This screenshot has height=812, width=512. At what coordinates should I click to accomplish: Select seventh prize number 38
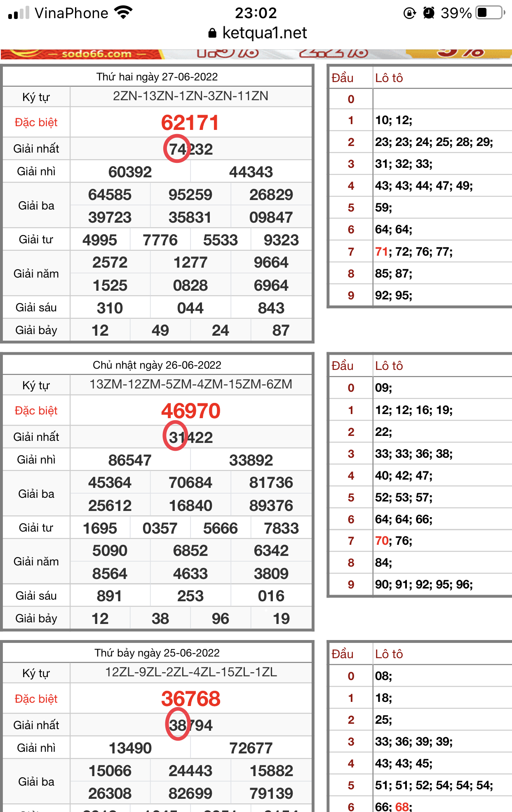point(160,619)
